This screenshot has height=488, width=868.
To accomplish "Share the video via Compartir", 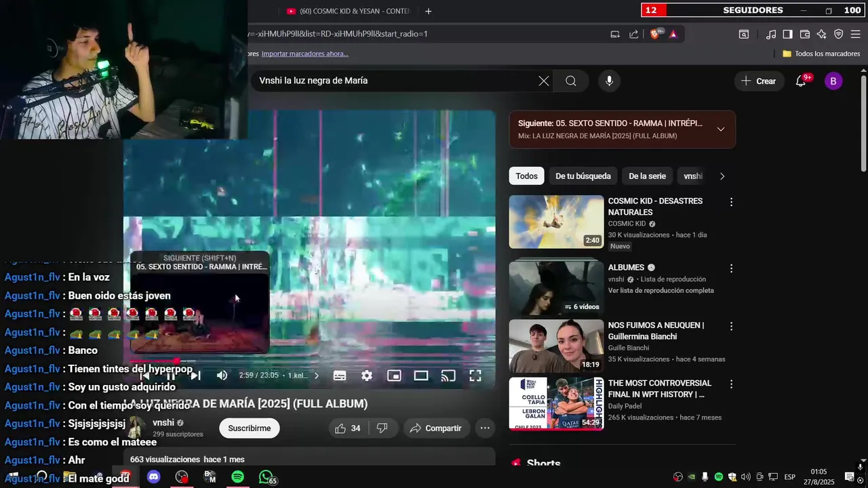I will click(435, 428).
